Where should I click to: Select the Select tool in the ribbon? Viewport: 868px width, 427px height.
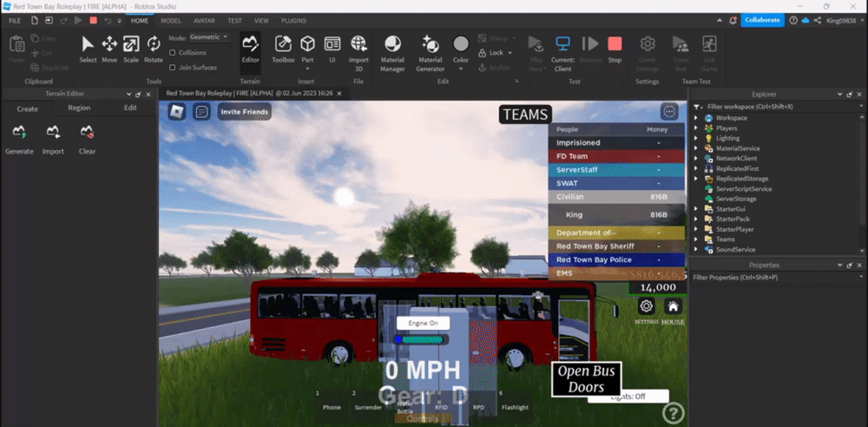(88, 49)
